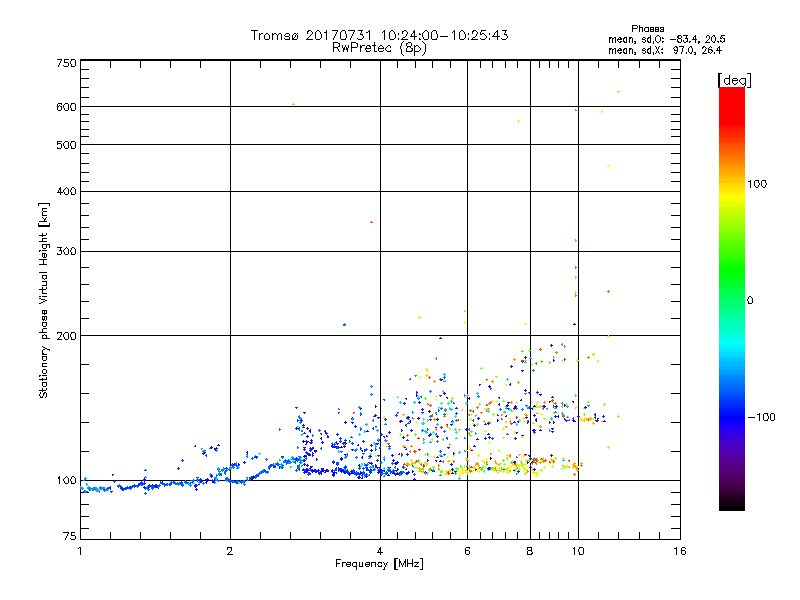Click the plot title 'Tromsø 20170731 10:24:00–10:25:43'
This screenshot has width=800, height=600.
[379, 35]
